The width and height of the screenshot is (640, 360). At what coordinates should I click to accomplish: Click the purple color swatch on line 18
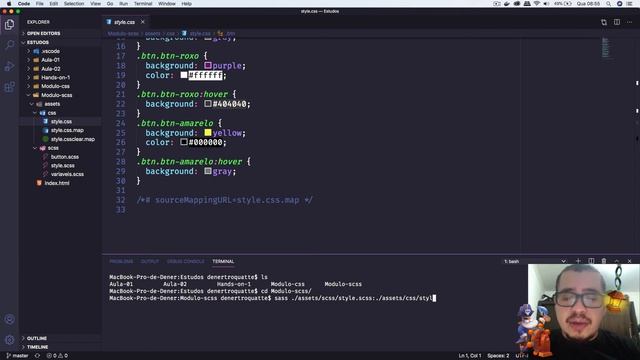[208, 65]
